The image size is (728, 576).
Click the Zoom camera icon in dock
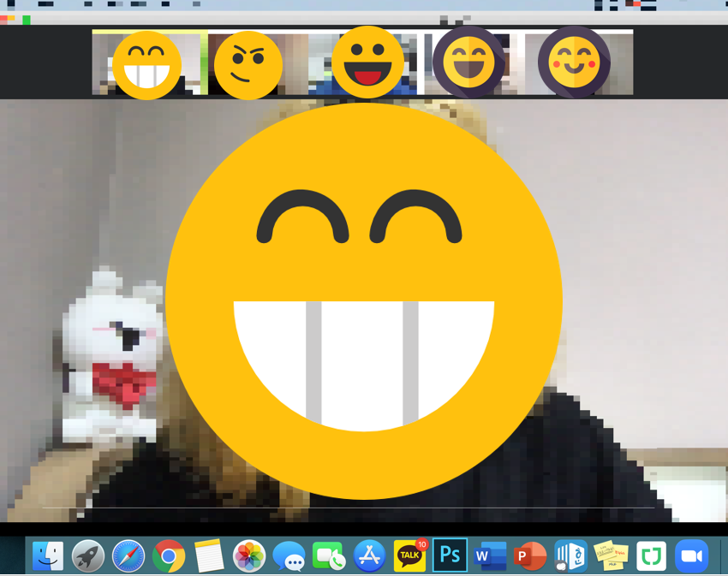click(691, 556)
